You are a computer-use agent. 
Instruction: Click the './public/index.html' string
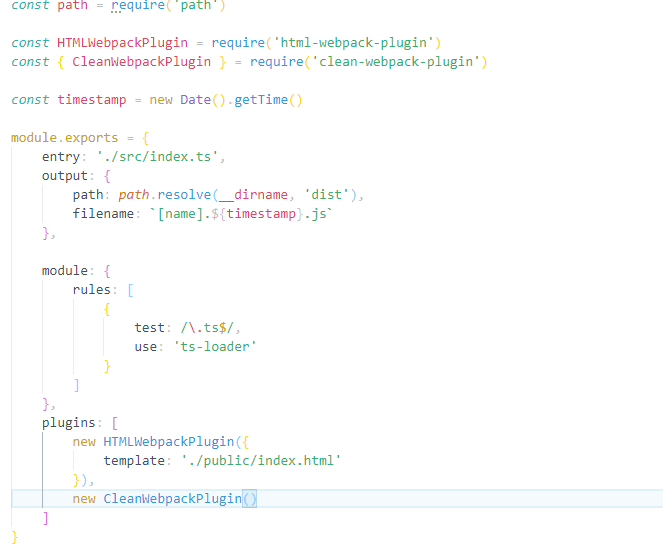pyautogui.click(x=261, y=461)
